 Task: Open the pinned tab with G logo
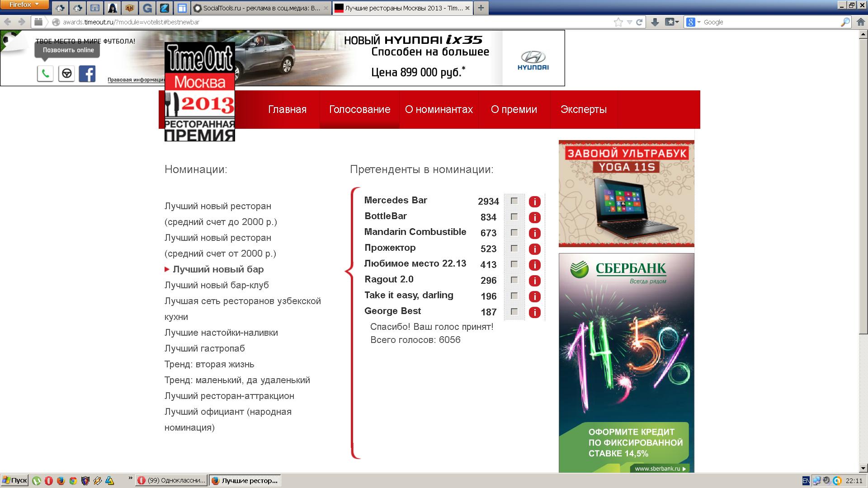tap(147, 8)
